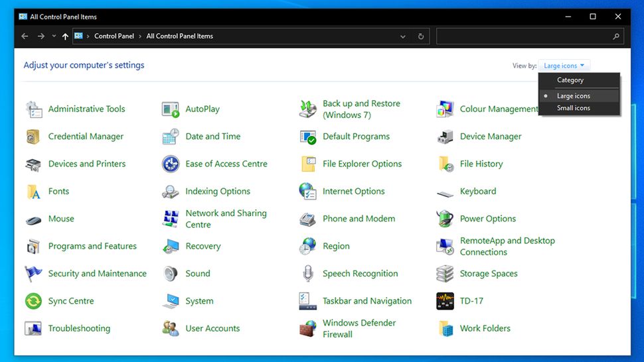Open the TD-17 applet icon
644x362 pixels.
click(445, 301)
